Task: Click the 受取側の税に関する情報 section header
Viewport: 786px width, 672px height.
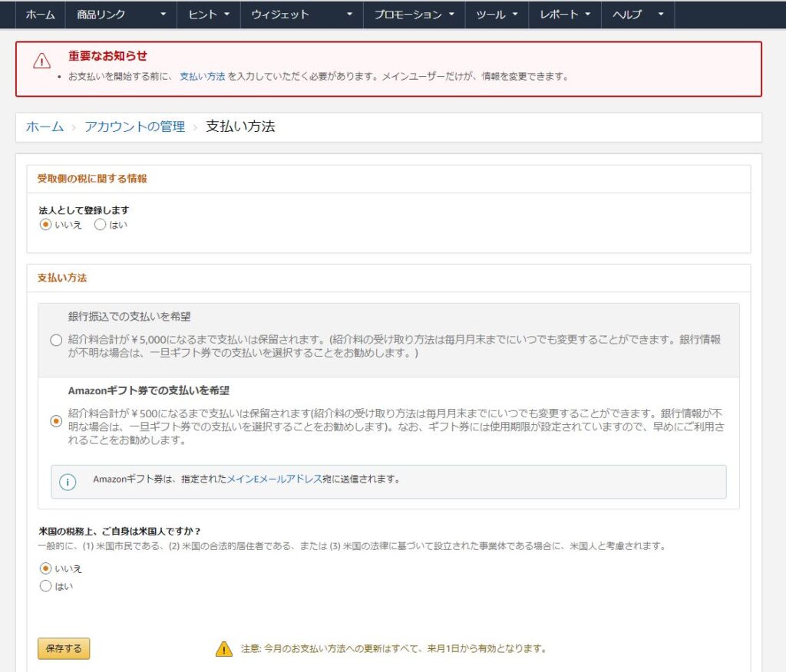Action: (92, 179)
